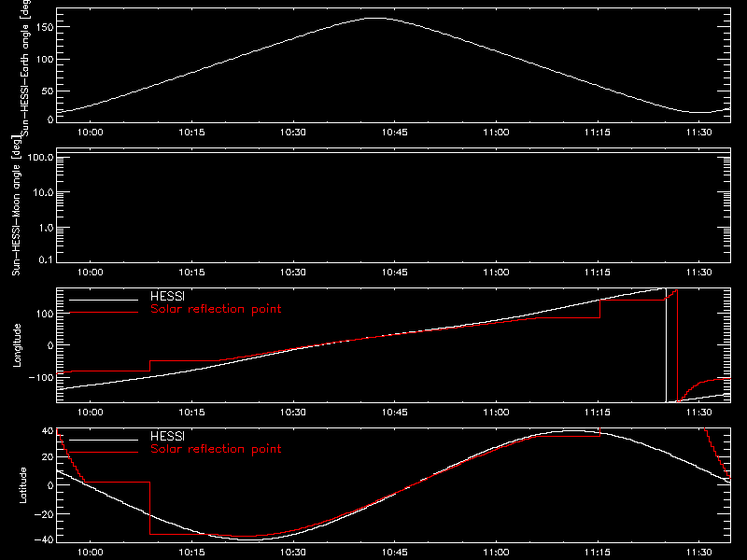The height and width of the screenshot is (560, 747).
Task: Click 10:30 under the Earth angle plot
Action: pos(293,133)
